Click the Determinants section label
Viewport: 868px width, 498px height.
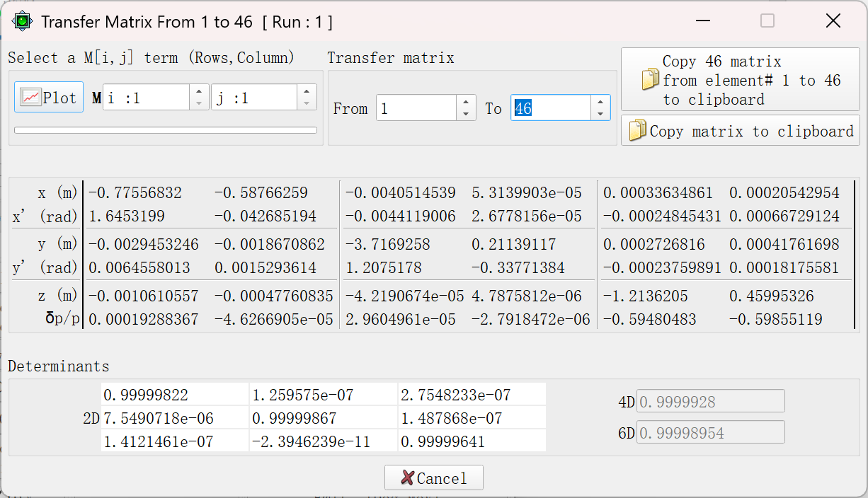[59, 366]
